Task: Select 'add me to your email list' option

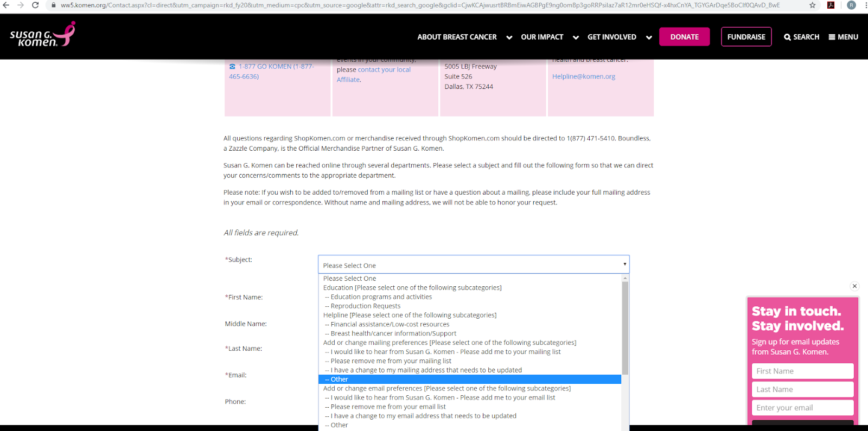Action: pyautogui.click(x=470, y=398)
